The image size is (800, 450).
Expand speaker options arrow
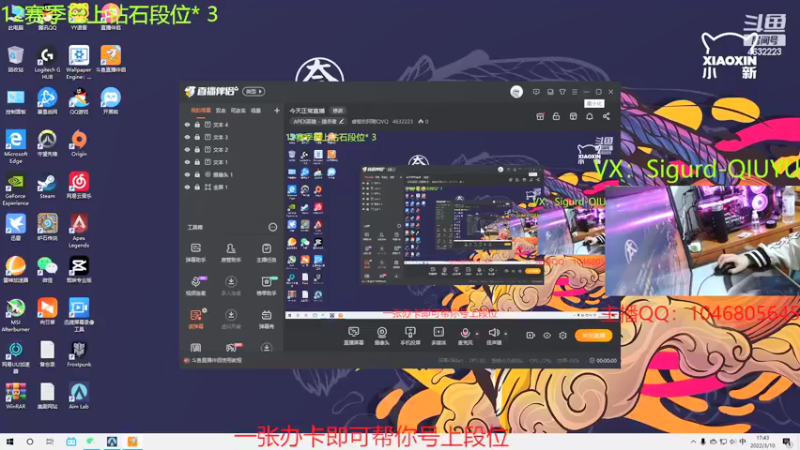[506, 334]
